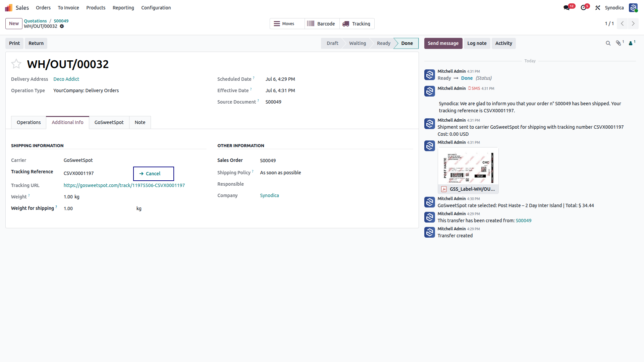Go to previous record arrow

point(622,23)
